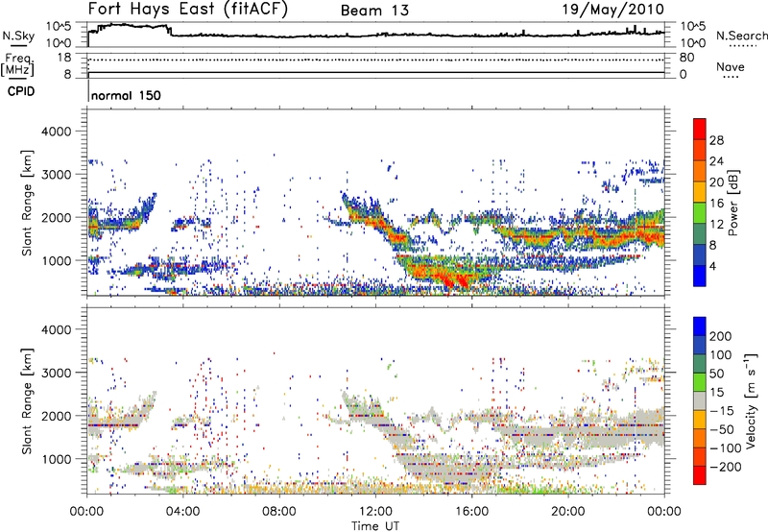Viewport: 768px width, 532px height.
Task: Click the elevated noise plateau in the N.Sky trace
Action: click(x=132, y=26)
